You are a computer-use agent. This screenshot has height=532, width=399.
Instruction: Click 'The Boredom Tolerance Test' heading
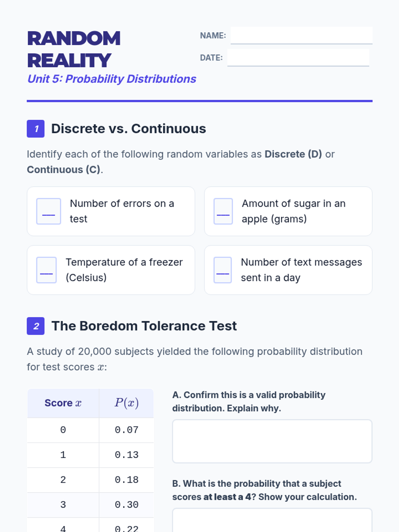pyautogui.click(x=144, y=326)
